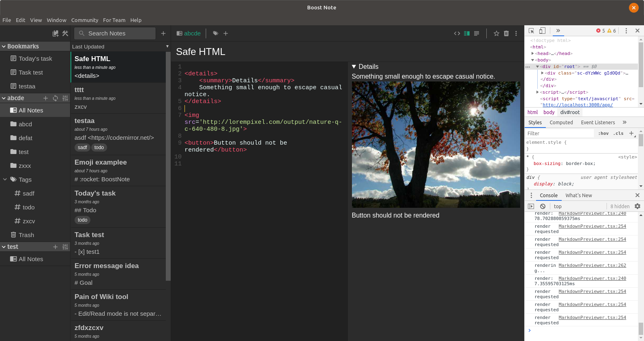The width and height of the screenshot is (644, 341).
Task: Switch to What's New tab
Action: tap(578, 196)
